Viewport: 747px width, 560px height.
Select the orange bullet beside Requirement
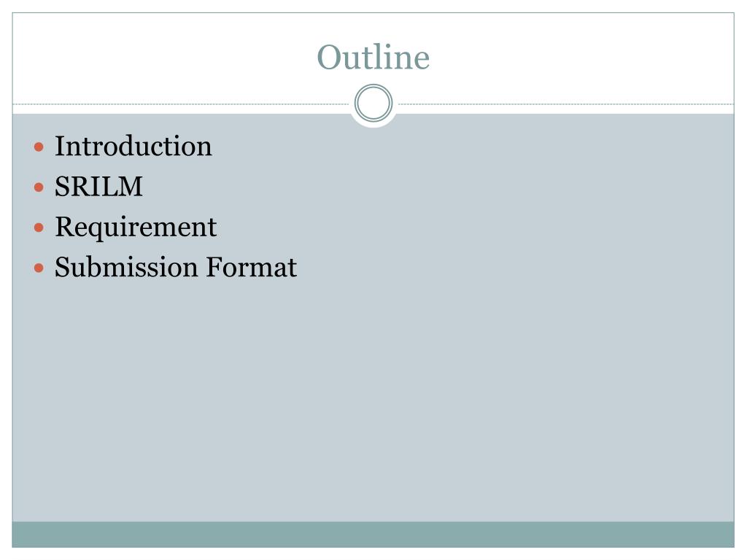click(39, 227)
